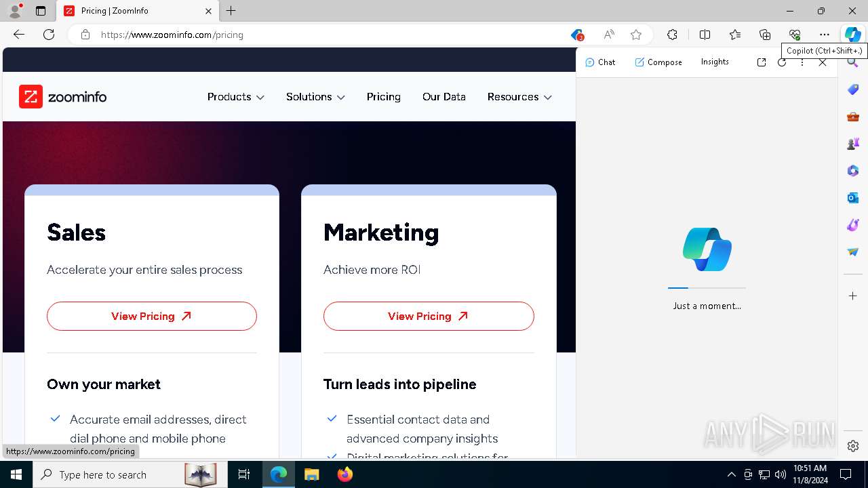Open sidebar Designer icon
Screen dimensions: 868x488
[x=853, y=225]
